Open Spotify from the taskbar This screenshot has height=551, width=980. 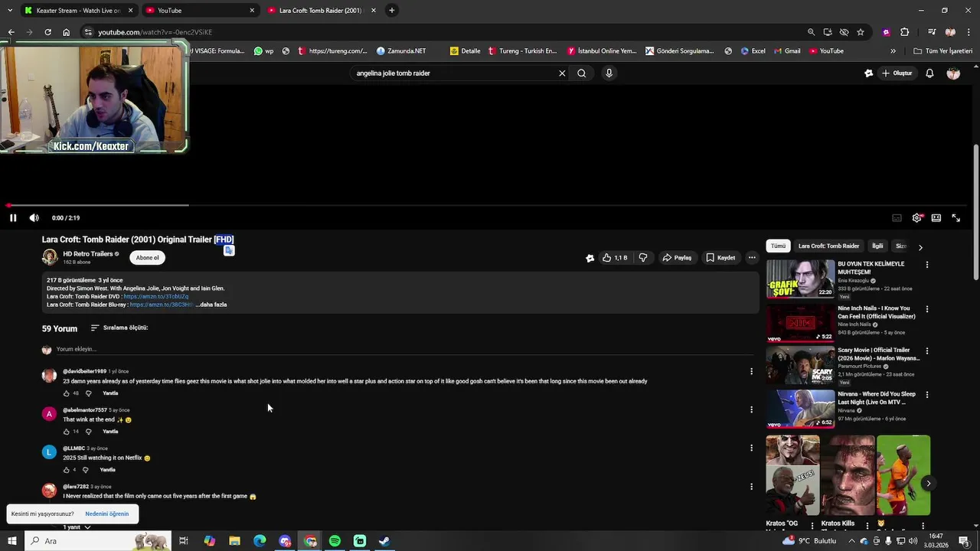(x=335, y=541)
